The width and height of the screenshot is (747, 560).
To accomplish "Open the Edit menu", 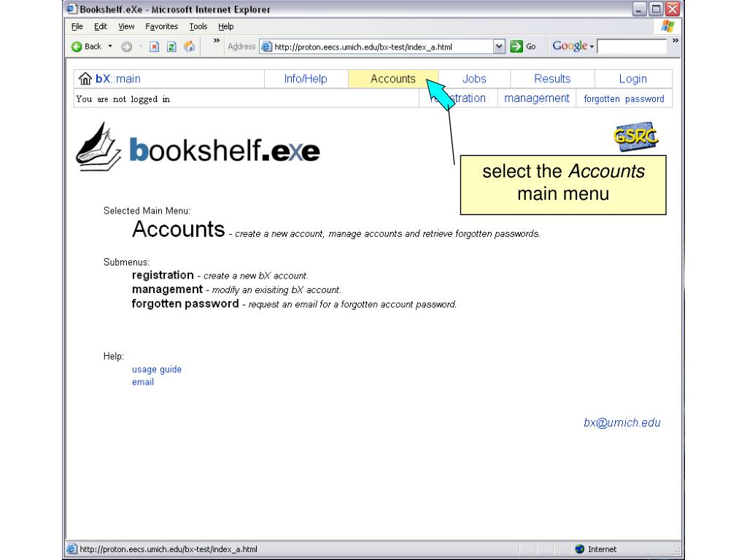I will (x=101, y=26).
